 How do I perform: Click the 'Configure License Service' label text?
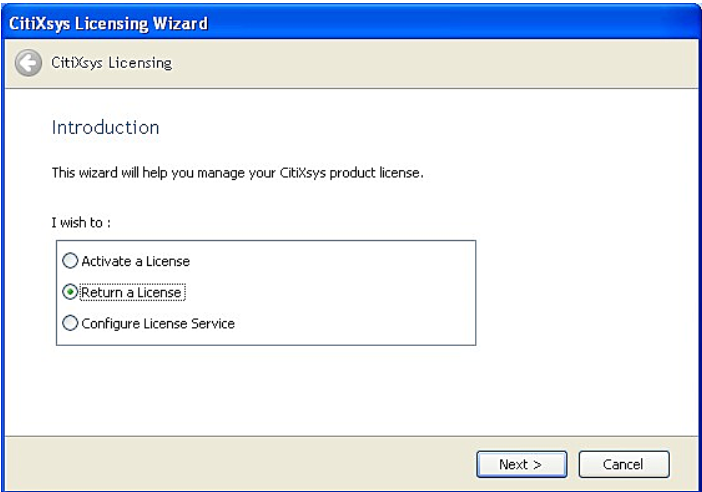(x=158, y=323)
